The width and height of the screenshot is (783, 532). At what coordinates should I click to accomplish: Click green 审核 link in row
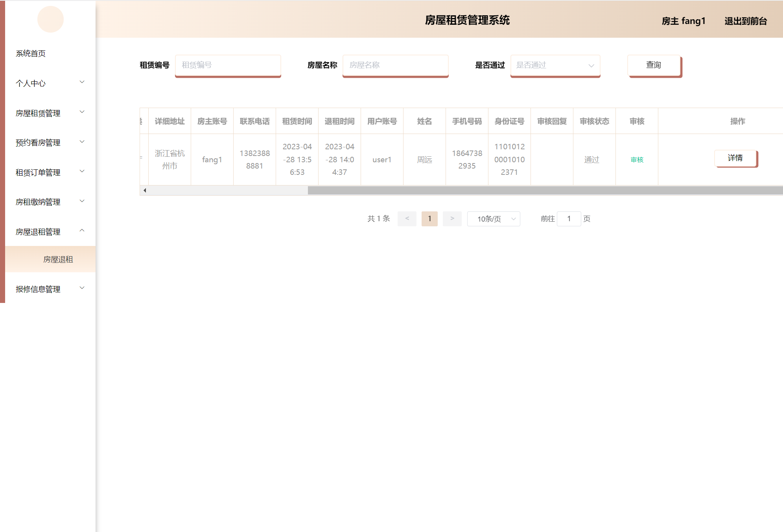[637, 160]
